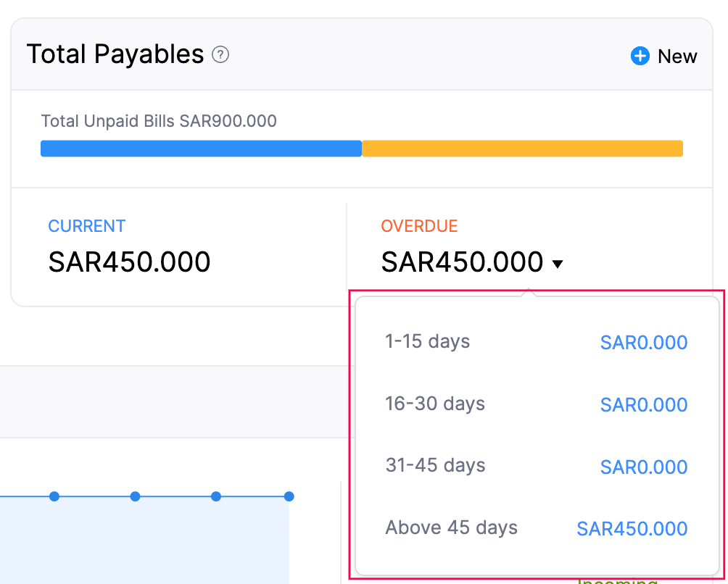Select the Current SAR450.000 payables amount

[x=129, y=262]
